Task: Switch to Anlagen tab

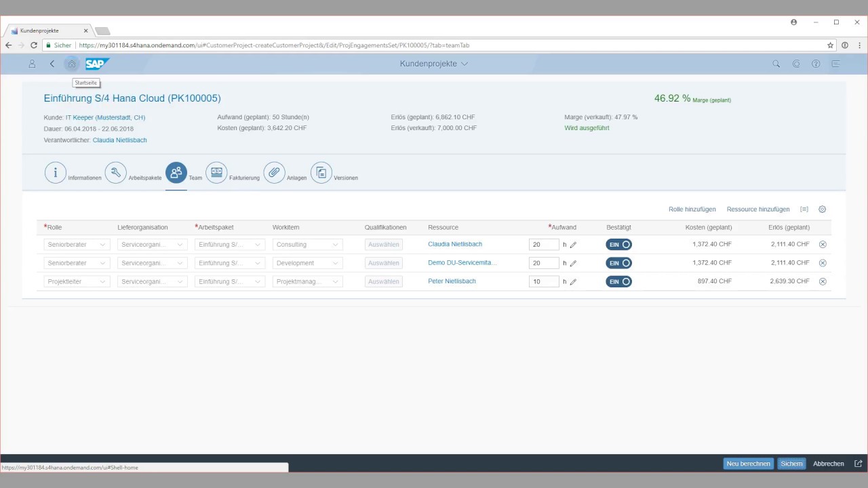Action: pyautogui.click(x=274, y=173)
